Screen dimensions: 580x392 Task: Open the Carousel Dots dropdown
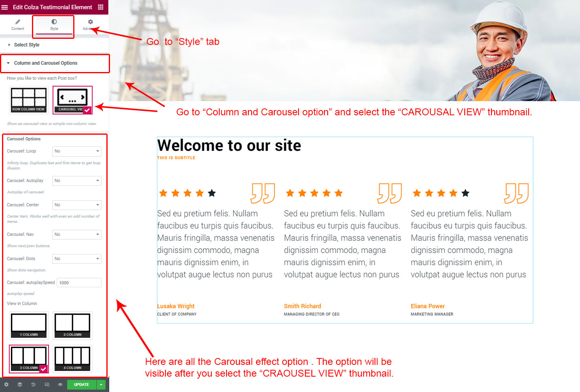click(77, 259)
